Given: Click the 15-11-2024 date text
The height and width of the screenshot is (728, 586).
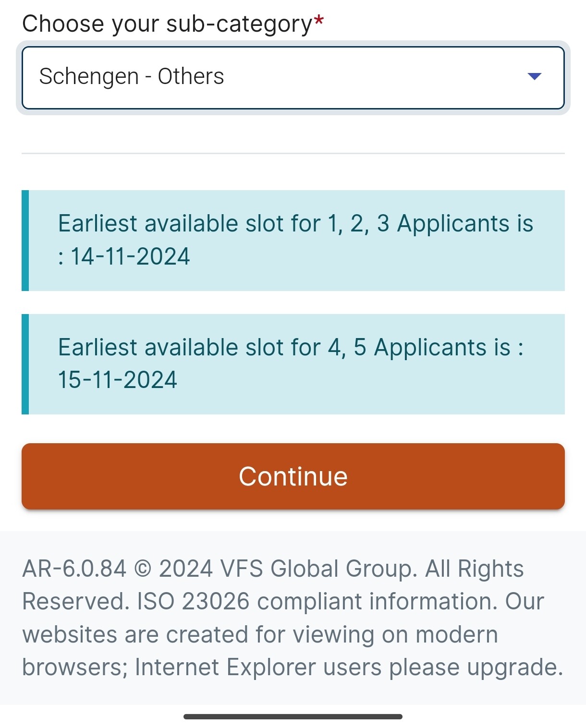Looking at the screenshot, I should point(118,380).
